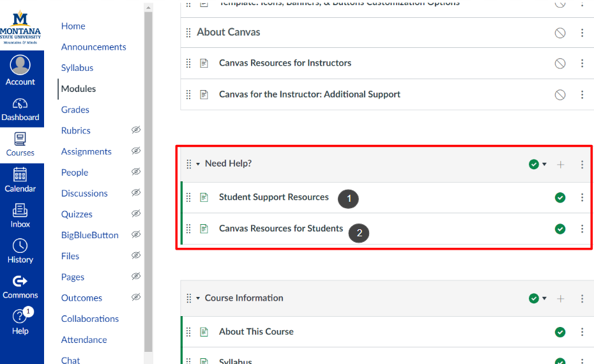Click the Montana State University logo
This screenshot has height=364, width=594.
[x=20, y=27]
